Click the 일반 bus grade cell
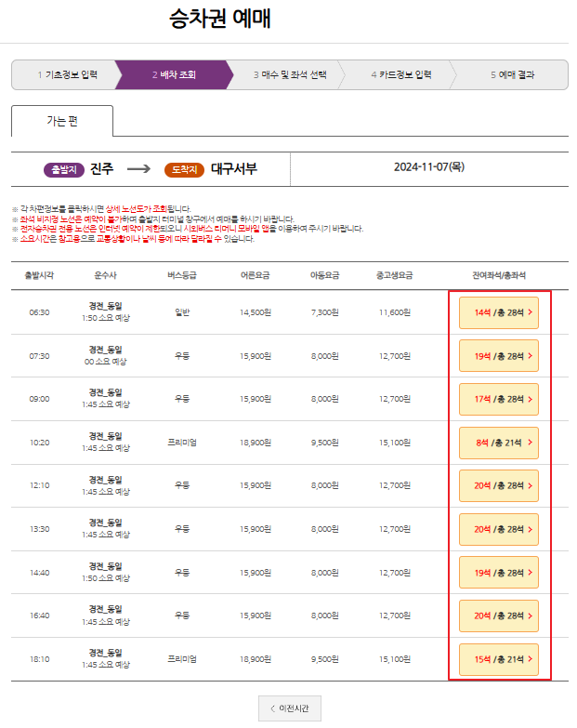This screenshot has height=728, width=577. (x=182, y=312)
